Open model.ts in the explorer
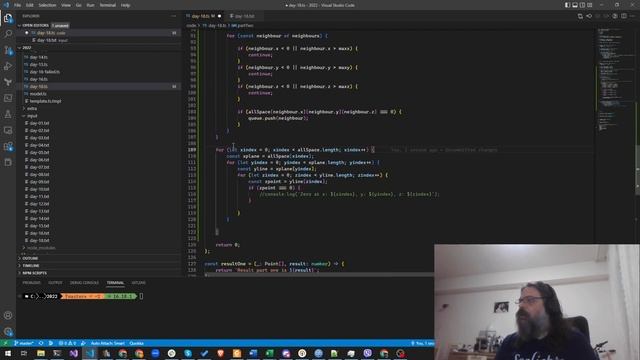The width and height of the screenshot is (640, 360). (x=38, y=94)
